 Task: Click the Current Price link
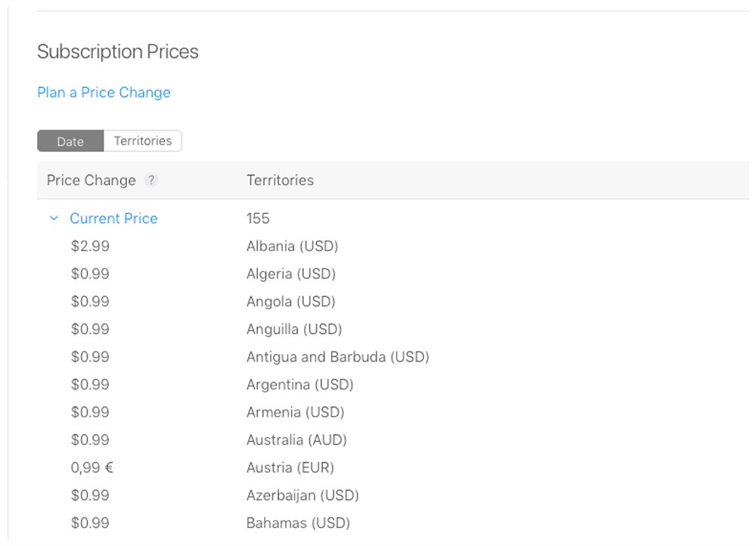113,219
